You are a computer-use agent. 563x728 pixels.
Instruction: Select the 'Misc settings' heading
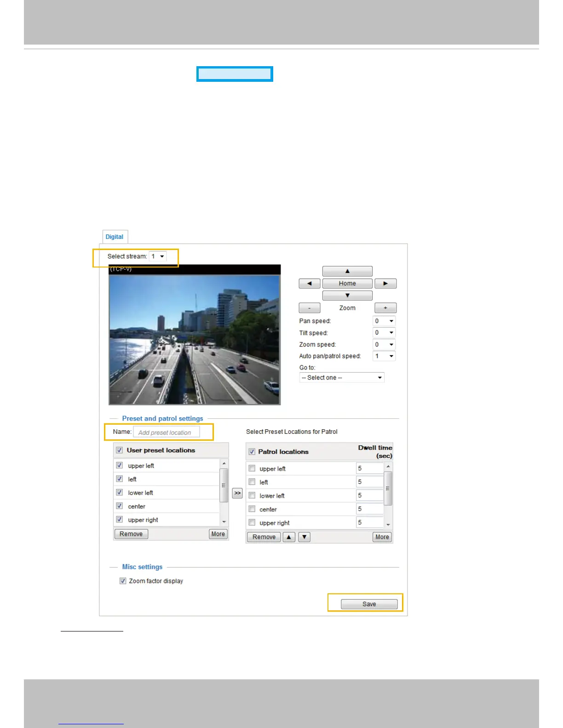[x=143, y=567]
